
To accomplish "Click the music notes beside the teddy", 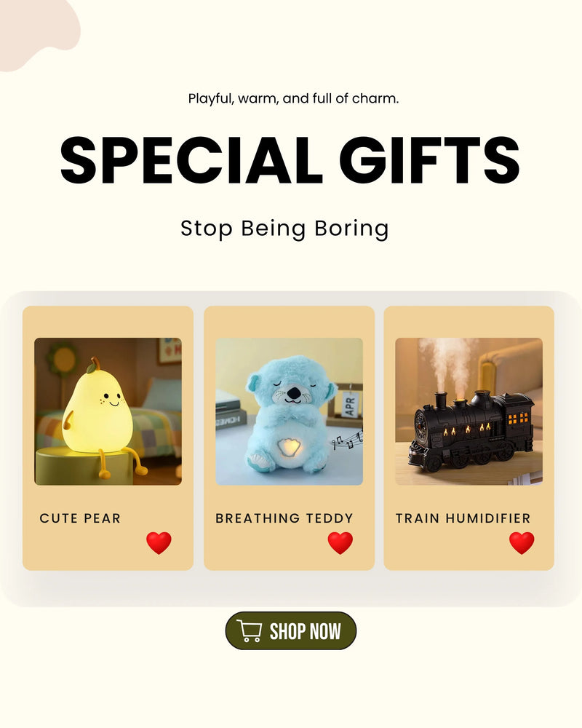I will click(x=347, y=439).
